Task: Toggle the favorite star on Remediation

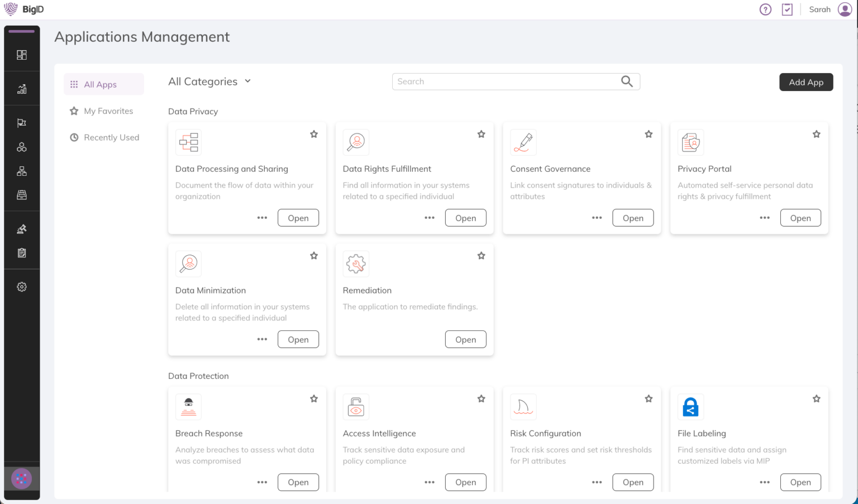Action: (481, 255)
